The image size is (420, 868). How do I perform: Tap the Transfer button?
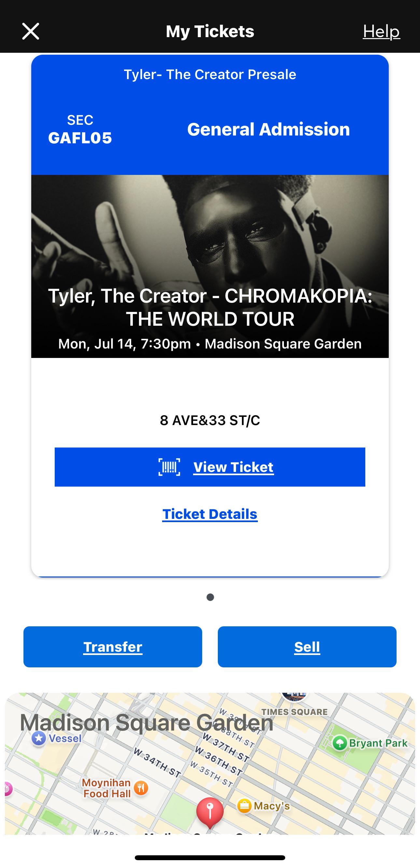click(113, 647)
